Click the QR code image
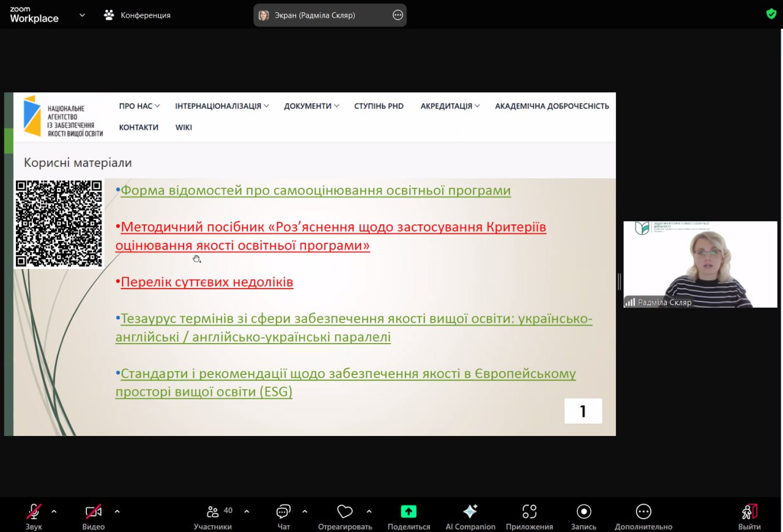Viewport: 783px width, 532px height. coord(59,223)
